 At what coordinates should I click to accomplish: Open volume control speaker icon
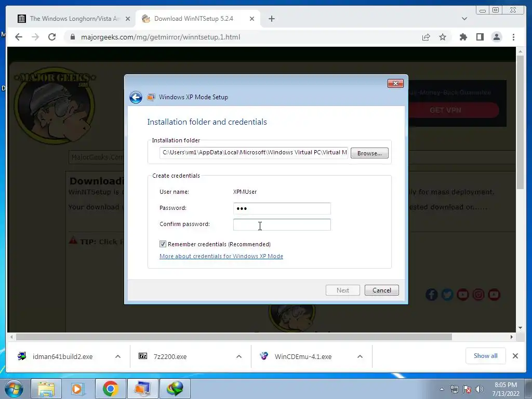click(480, 389)
